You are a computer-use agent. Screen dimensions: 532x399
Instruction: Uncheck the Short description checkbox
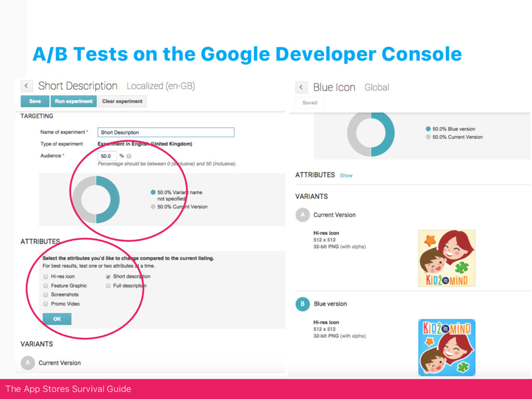(x=108, y=277)
